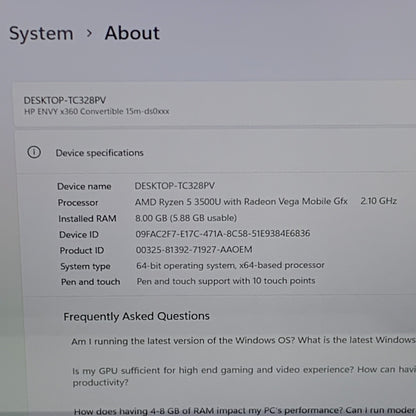Viewport: 416px width, 416px height.
Task: Open FAQ about GPU for high end gaming
Action: [x=244, y=376]
